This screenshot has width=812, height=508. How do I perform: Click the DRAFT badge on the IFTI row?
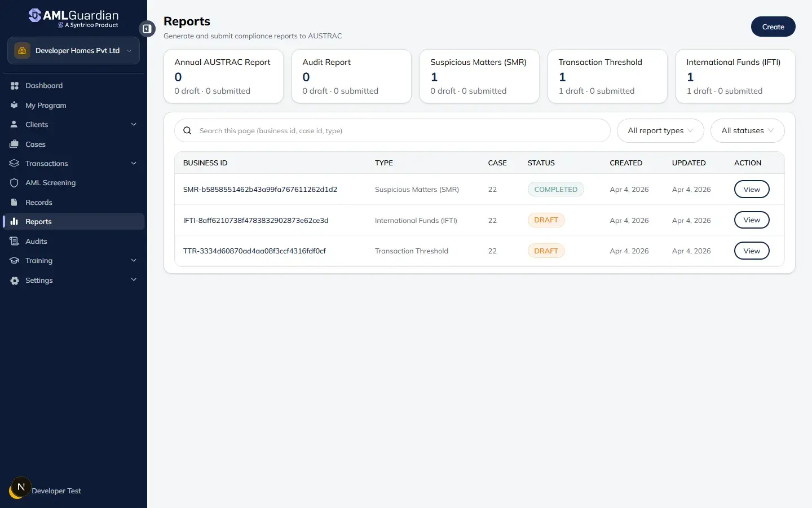(x=546, y=220)
